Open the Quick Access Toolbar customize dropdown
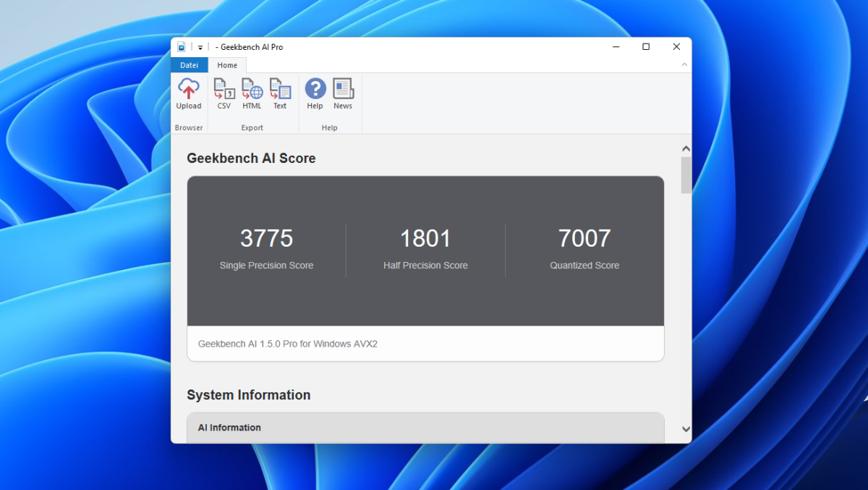Image resolution: width=868 pixels, height=490 pixels. [200, 46]
